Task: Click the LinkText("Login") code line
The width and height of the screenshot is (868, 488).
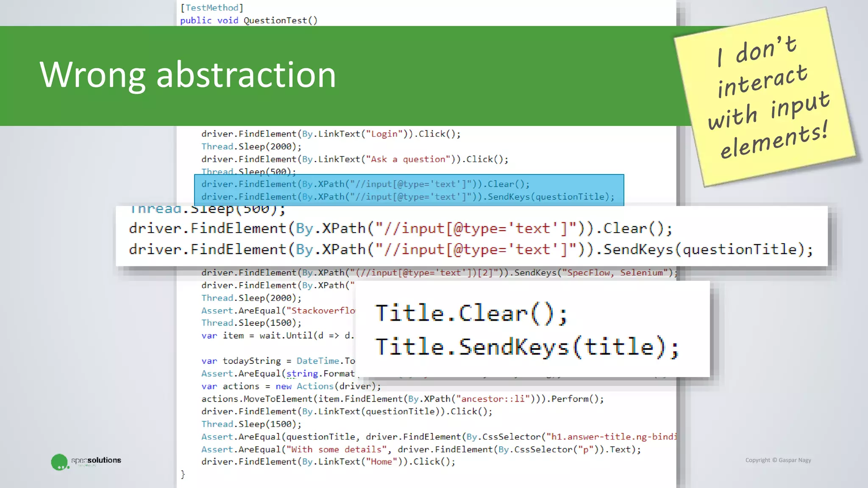Action: [331, 134]
